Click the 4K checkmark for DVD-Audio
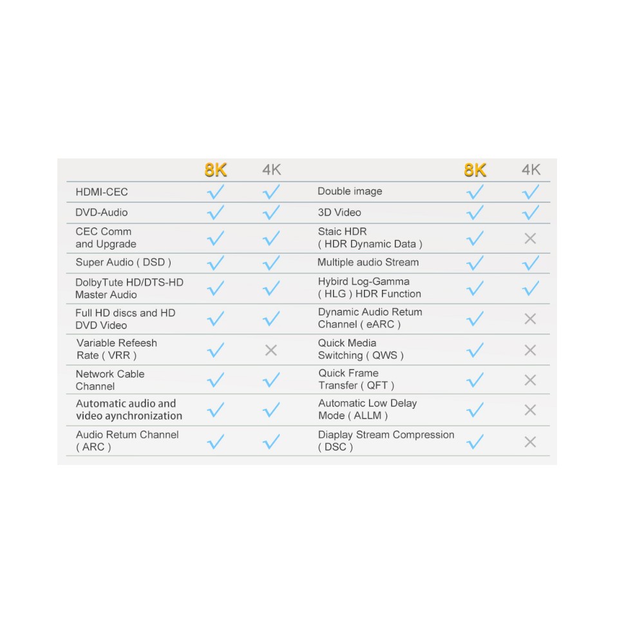The height and width of the screenshot is (644, 644). point(271,213)
